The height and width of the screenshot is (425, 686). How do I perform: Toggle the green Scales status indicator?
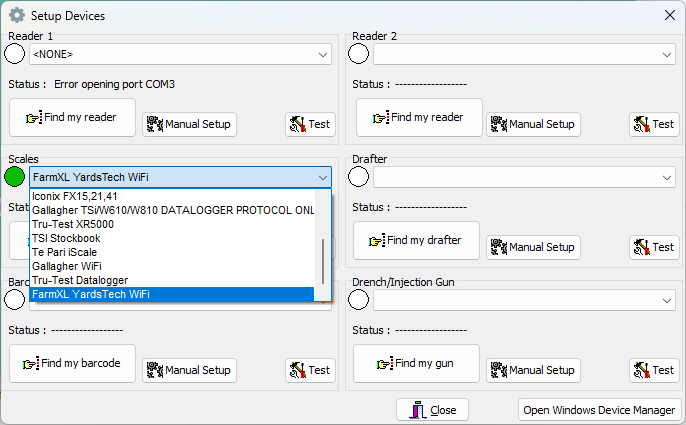pyautogui.click(x=15, y=177)
